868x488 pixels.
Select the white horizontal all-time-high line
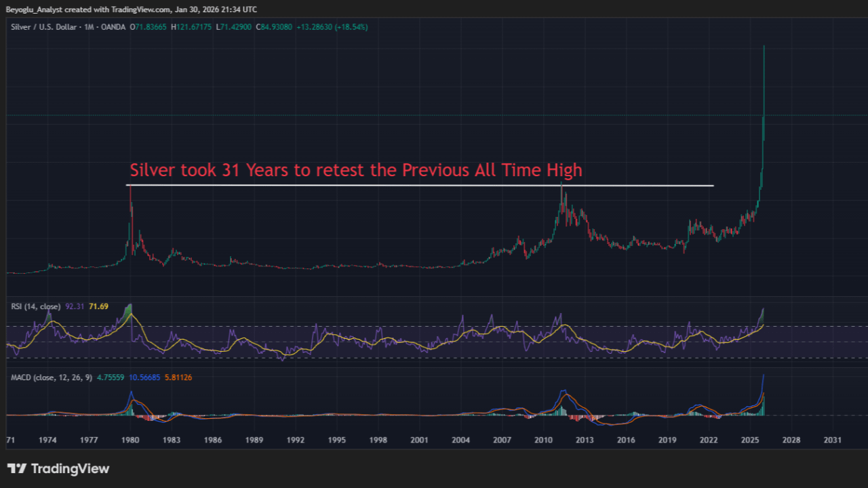point(420,185)
